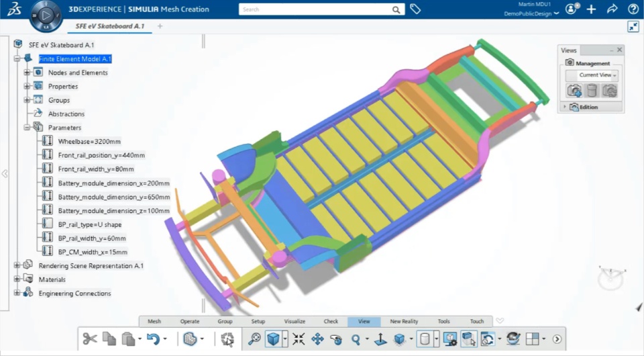
Task: Collapse the action bar chevron
Action: coord(500,321)
